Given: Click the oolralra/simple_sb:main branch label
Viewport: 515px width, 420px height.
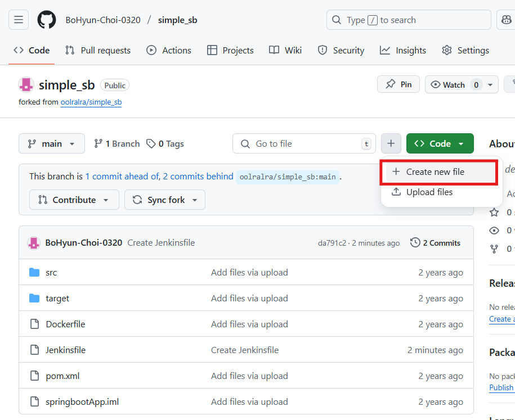Looking at the screenshot, I should pyautogui.click(x=288, y=177).
